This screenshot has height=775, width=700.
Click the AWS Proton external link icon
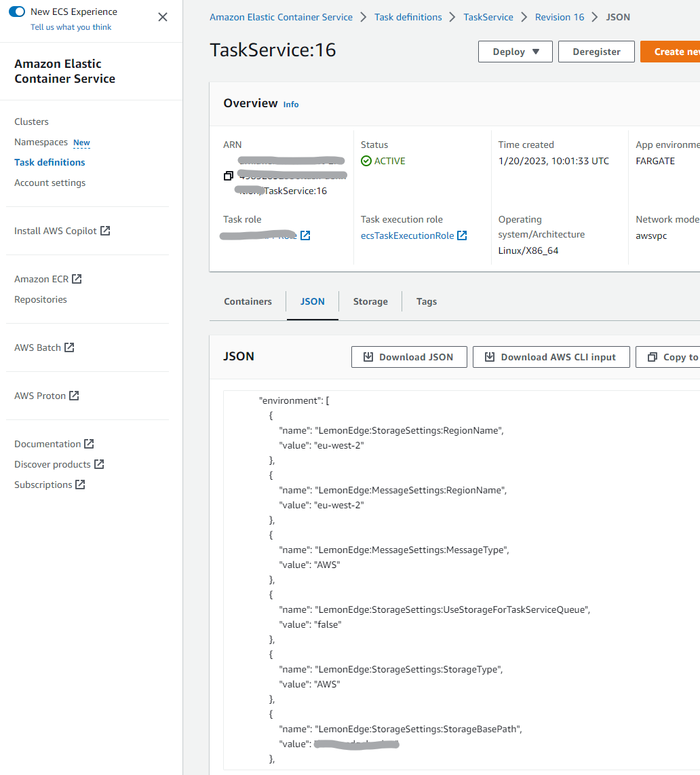pos(74,396)
